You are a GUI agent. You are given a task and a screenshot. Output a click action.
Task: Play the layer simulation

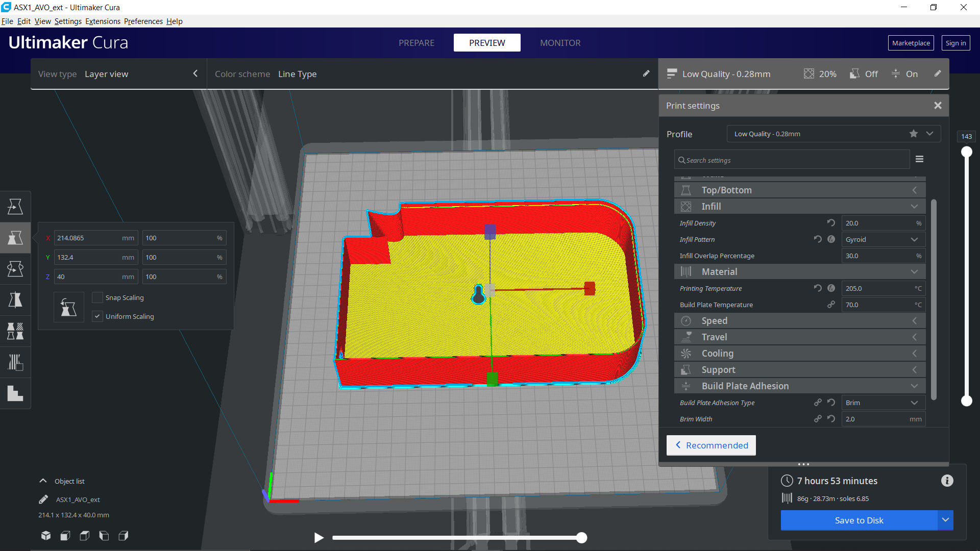point(319,537)
